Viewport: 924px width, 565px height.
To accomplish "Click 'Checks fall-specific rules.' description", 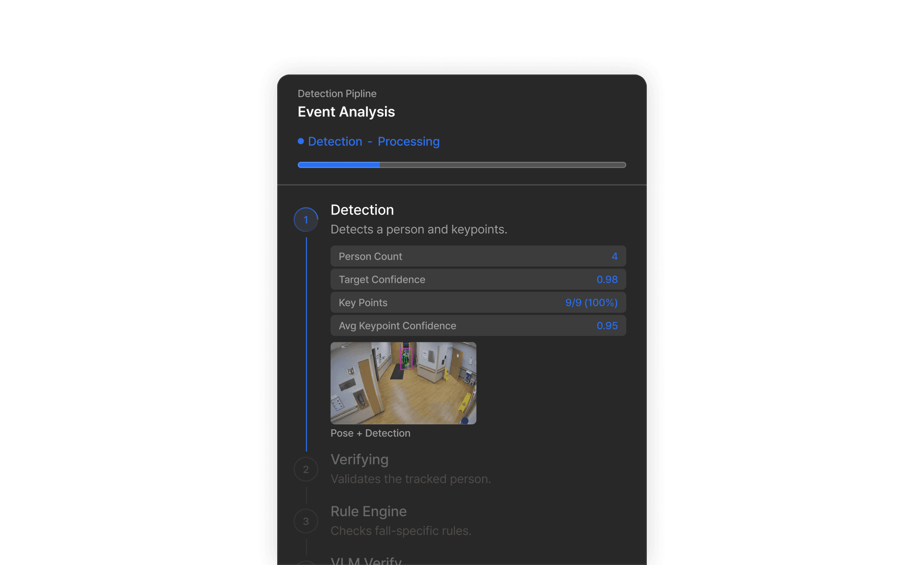I will [401, 531].
